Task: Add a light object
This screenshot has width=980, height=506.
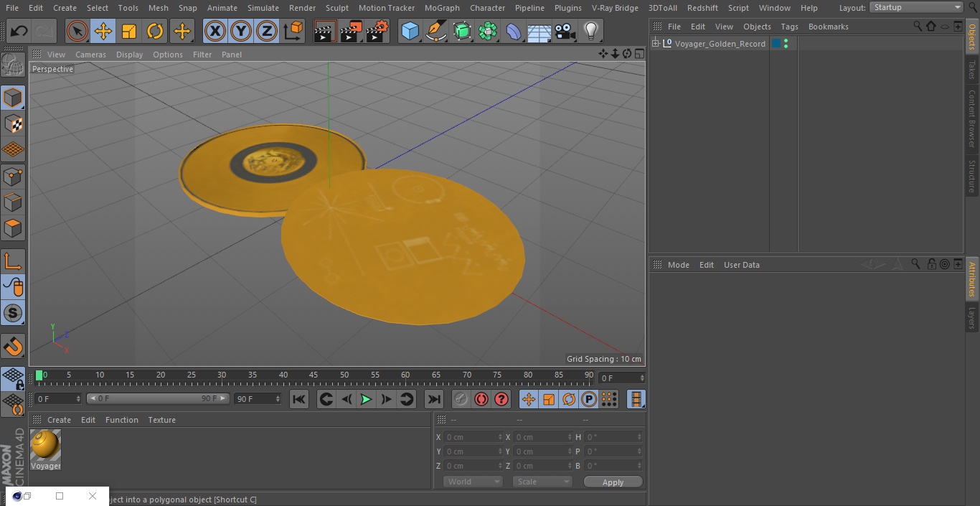Action: [590, 32]
